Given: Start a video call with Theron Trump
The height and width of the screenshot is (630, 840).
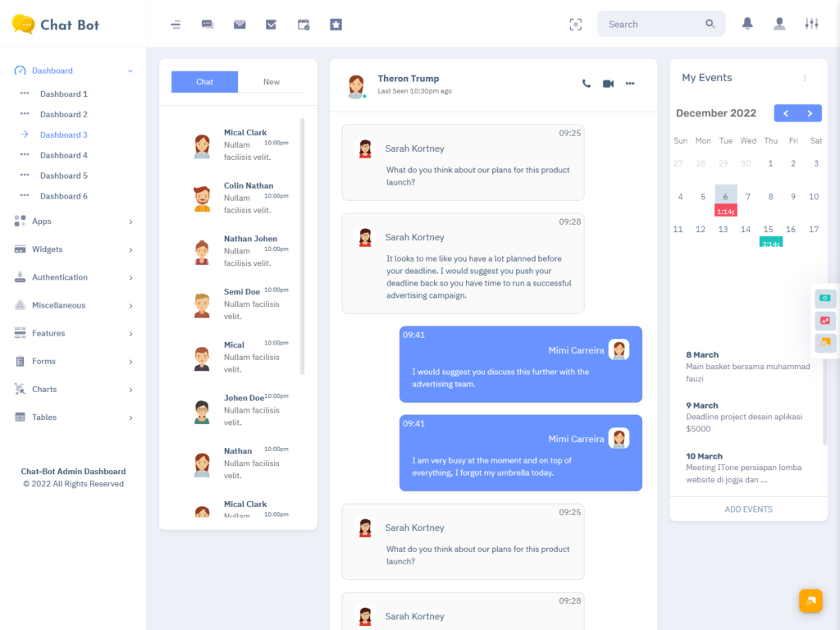Looking at the screenshot, I should coord(608,84).
